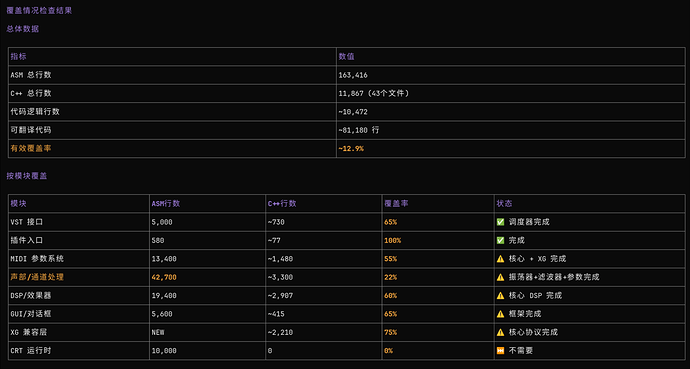Select the 核心协议完成 status text
Image resolution: width=690 pixels, height=369 pixels.
click(x=533, y=332)
